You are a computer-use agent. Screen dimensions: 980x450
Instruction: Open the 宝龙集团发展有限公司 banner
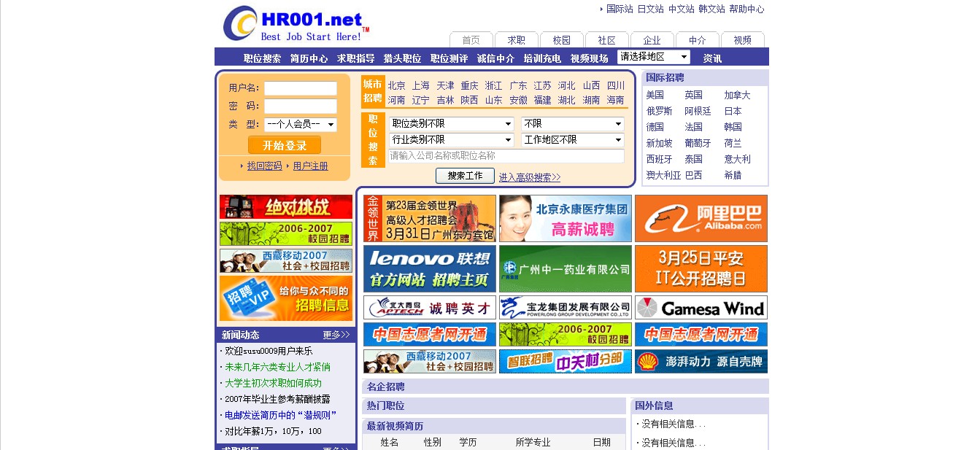point(566,307)
